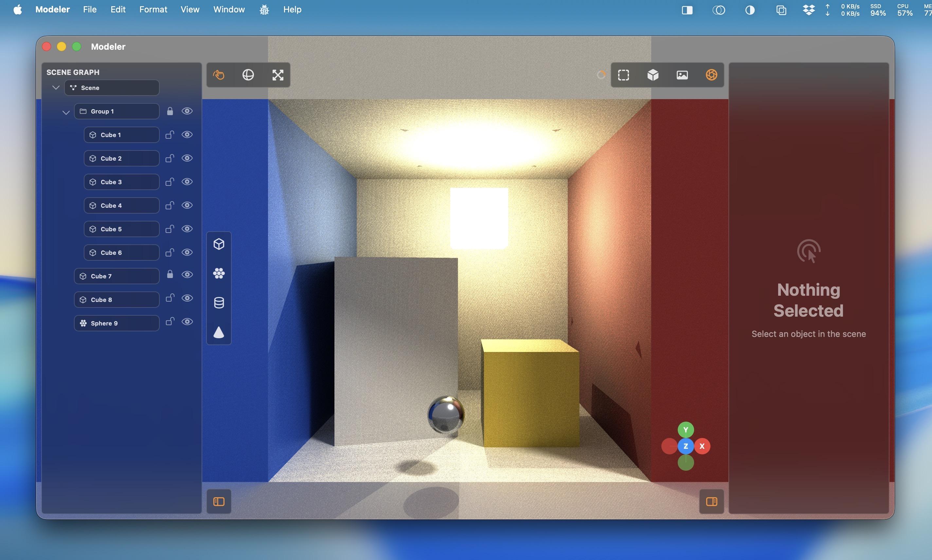Open the Apple menu

(18, 9)
